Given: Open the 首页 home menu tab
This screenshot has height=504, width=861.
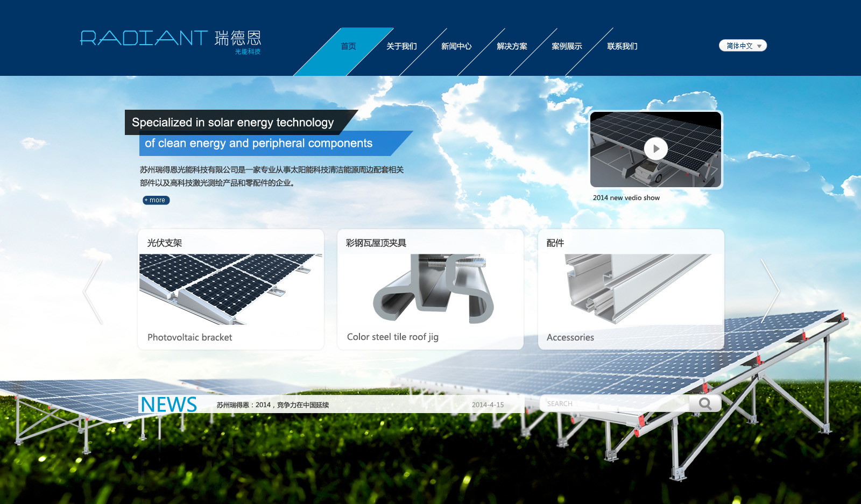Looking at the screenshot, I should (x=348, y=46).
